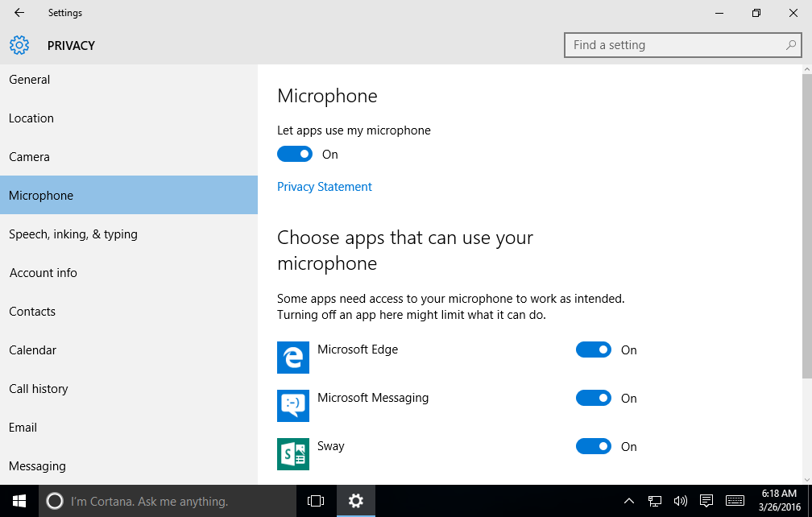Open the Contacts privacy section

(128, 312)
